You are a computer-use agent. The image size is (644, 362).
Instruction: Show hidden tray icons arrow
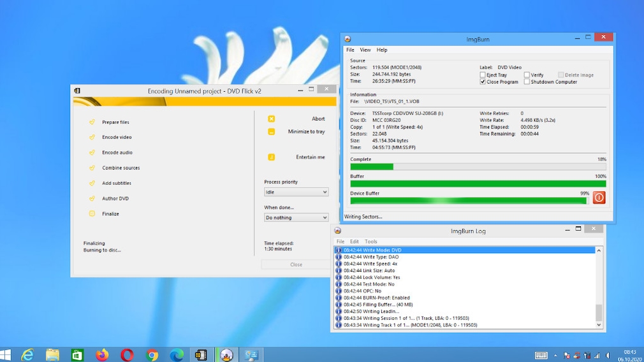[x=555, y=356]
